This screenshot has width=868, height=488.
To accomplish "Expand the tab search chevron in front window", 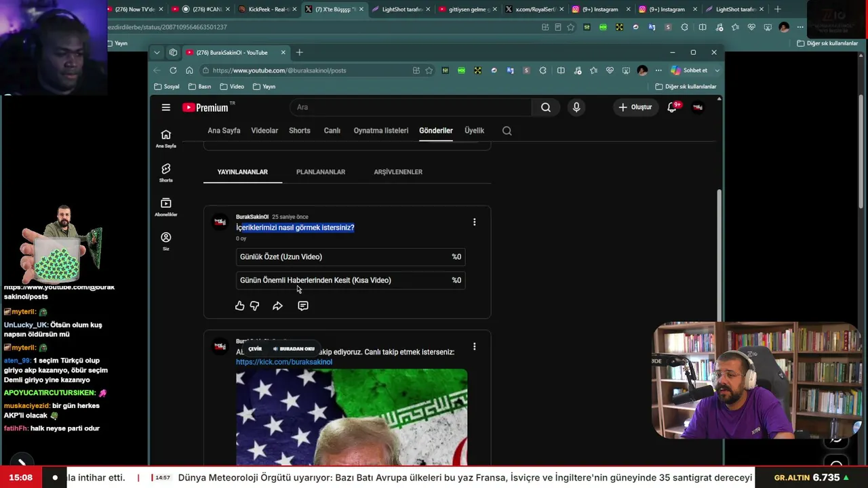I will [157, 52].
